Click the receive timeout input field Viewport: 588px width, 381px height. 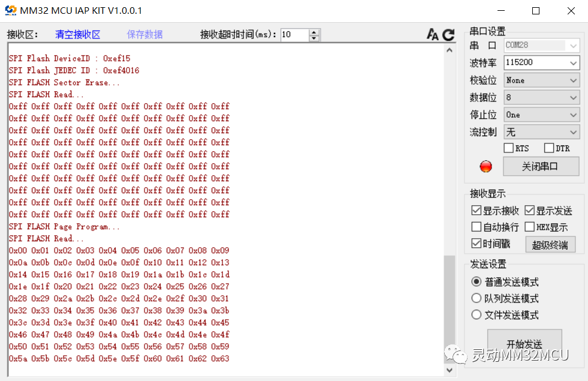[295, 35]
